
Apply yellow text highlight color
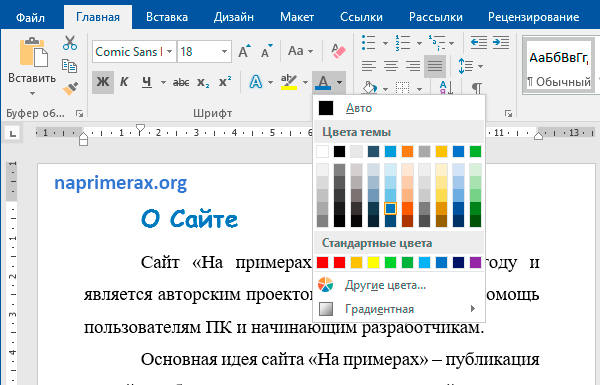289,82
